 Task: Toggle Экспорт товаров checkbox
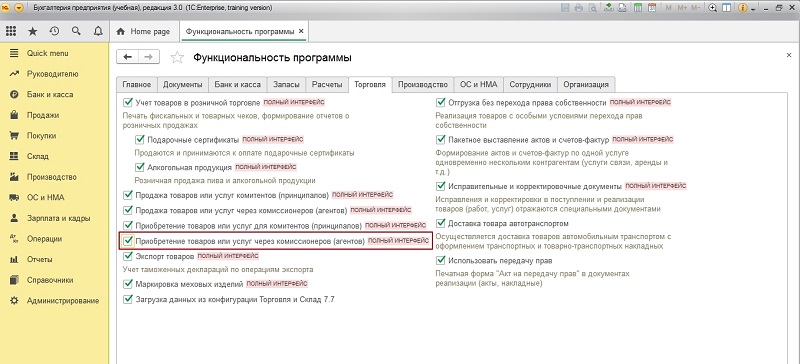click(x=128, y=255)
